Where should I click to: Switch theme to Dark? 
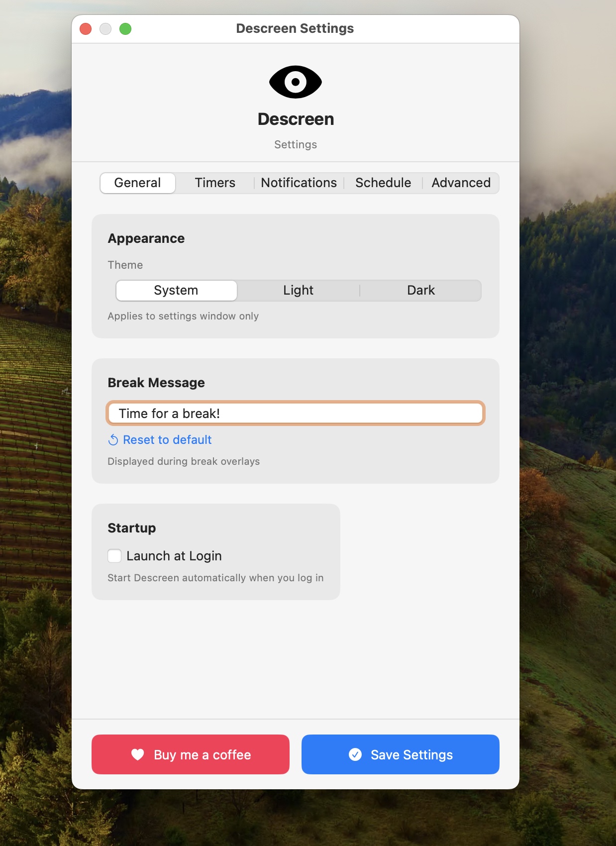[x=421, y=290]
